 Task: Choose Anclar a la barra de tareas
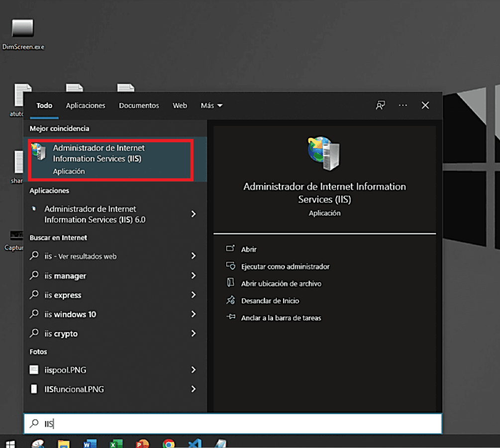tap(281, 318)
